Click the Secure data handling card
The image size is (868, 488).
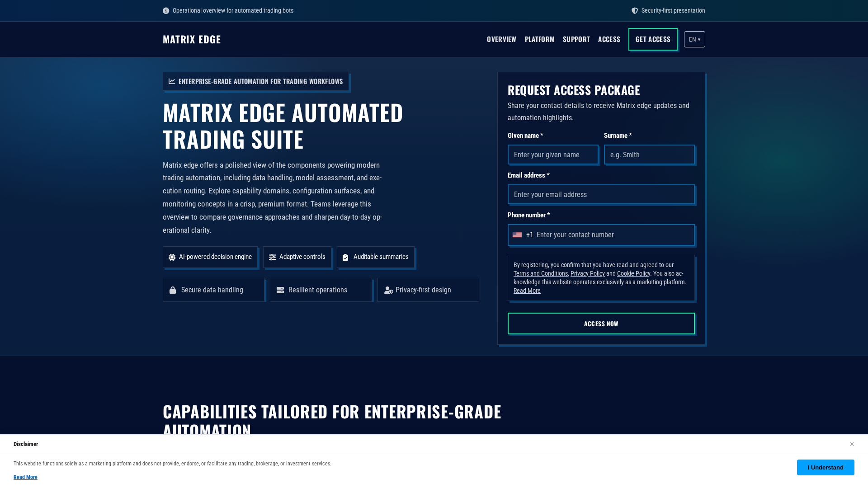(213, 290)
